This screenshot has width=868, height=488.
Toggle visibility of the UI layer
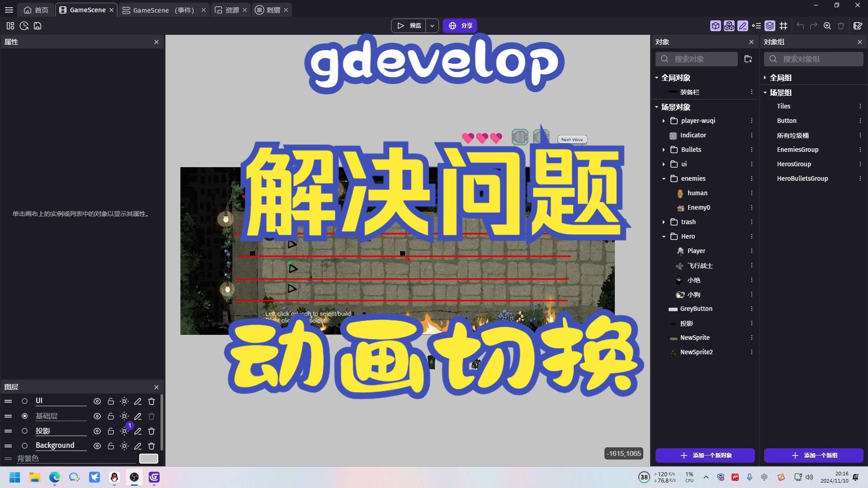(x=97, y=401)
